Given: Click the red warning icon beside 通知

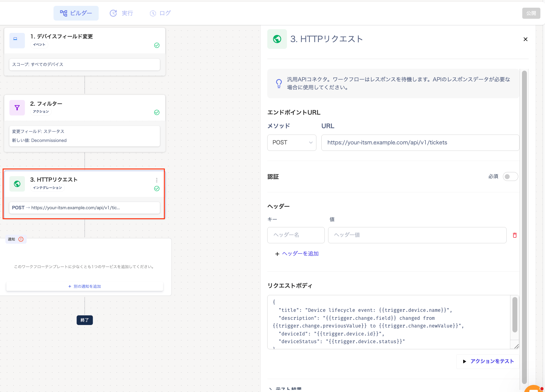Looking at the screenshot, I should point(21,239).
